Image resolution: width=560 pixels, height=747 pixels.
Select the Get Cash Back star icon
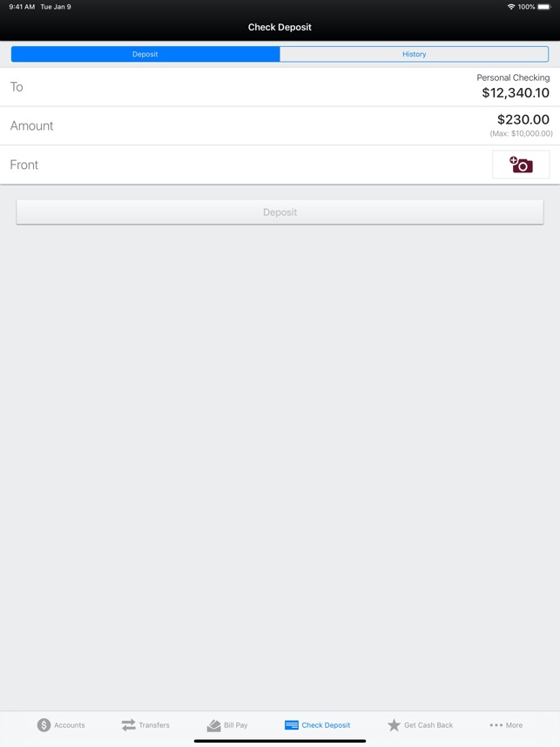[394, 724]
